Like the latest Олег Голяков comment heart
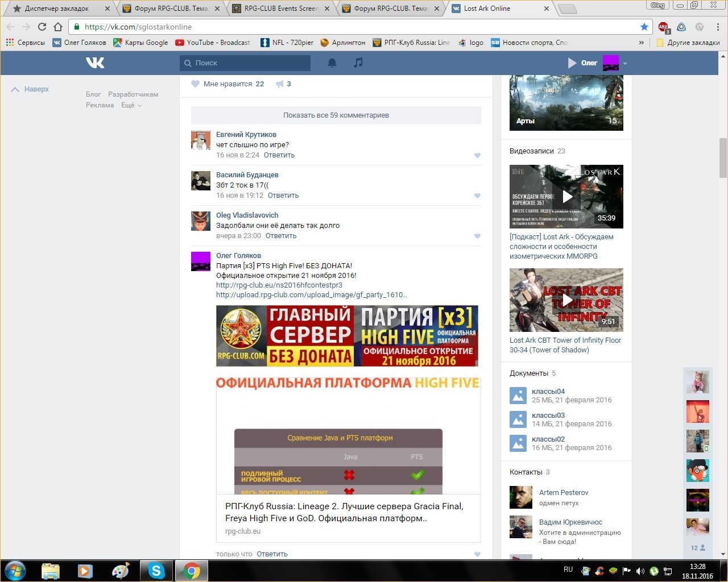728x582 pixels. click(x=477, y=554)
